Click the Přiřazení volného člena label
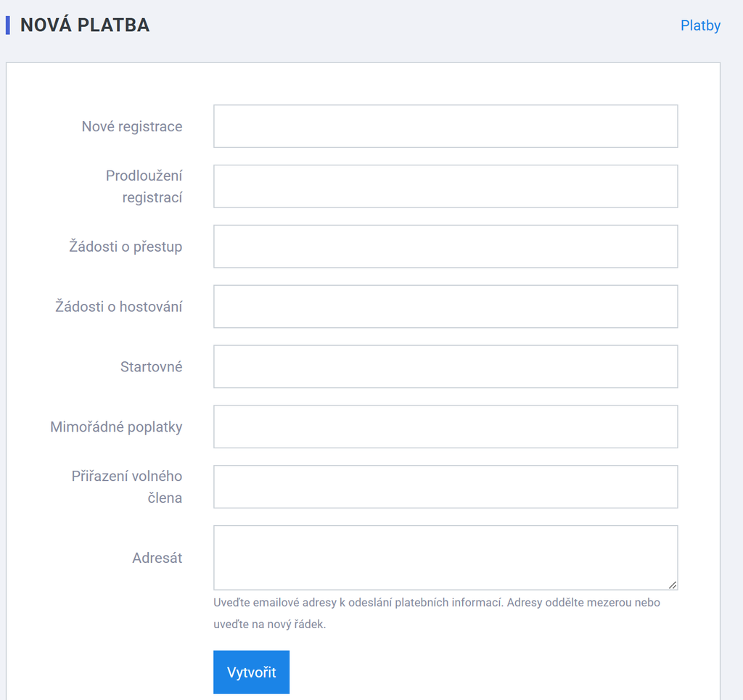This screenshot has height=700, width=743. tap(126, 487)
